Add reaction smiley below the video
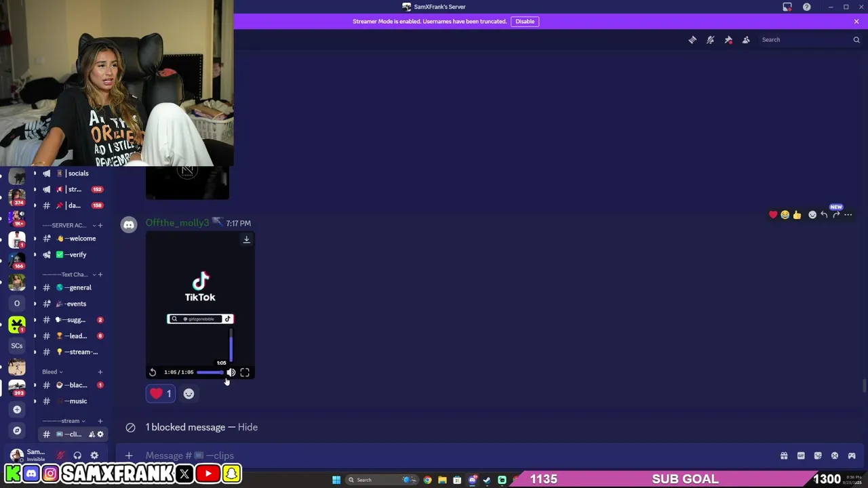The image size is (868, 488). pyautogui.click(x=189, y=394)
